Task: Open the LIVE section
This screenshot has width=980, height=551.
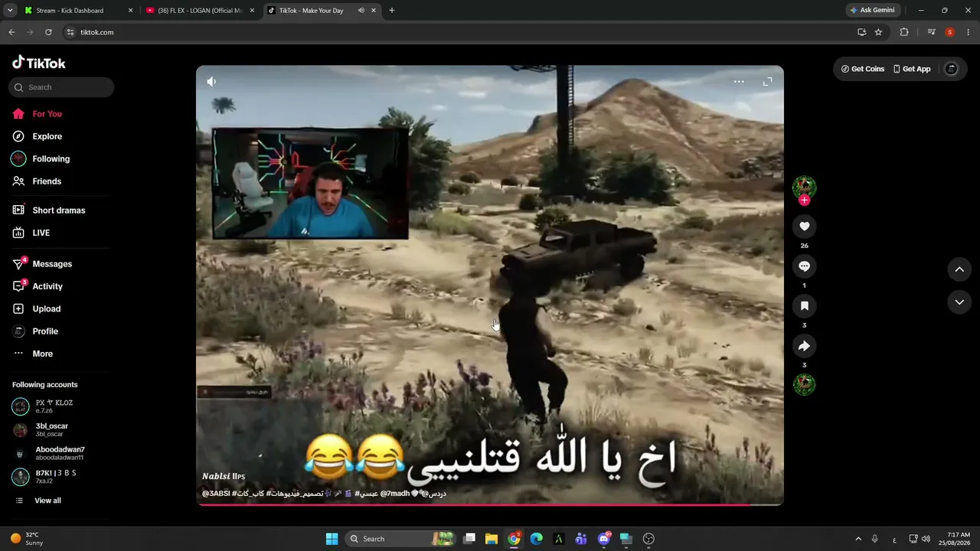Action: [41, 233]
